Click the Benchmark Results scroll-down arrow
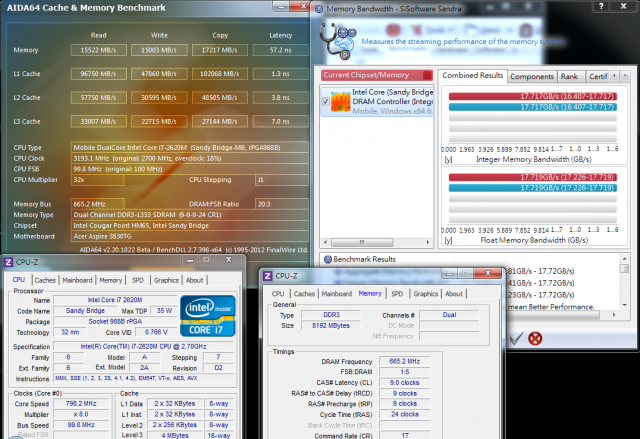Viewport: 640px width, 439px height. coord(624,305)
